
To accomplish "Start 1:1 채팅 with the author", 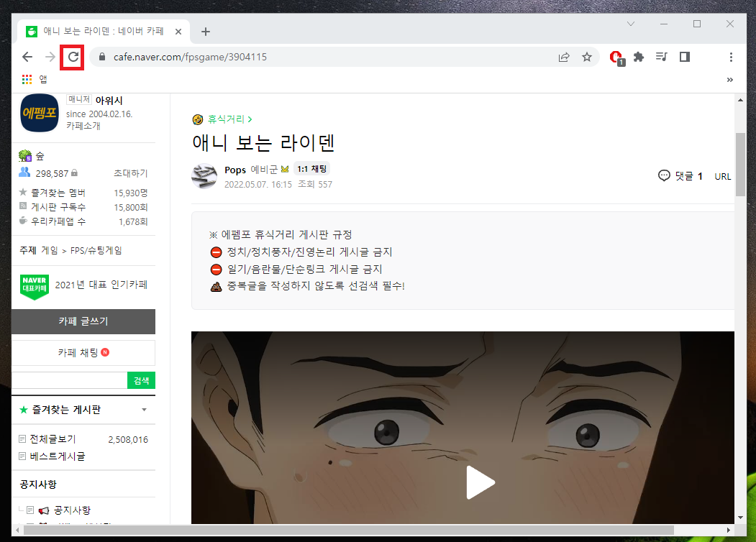I will 312,169.
